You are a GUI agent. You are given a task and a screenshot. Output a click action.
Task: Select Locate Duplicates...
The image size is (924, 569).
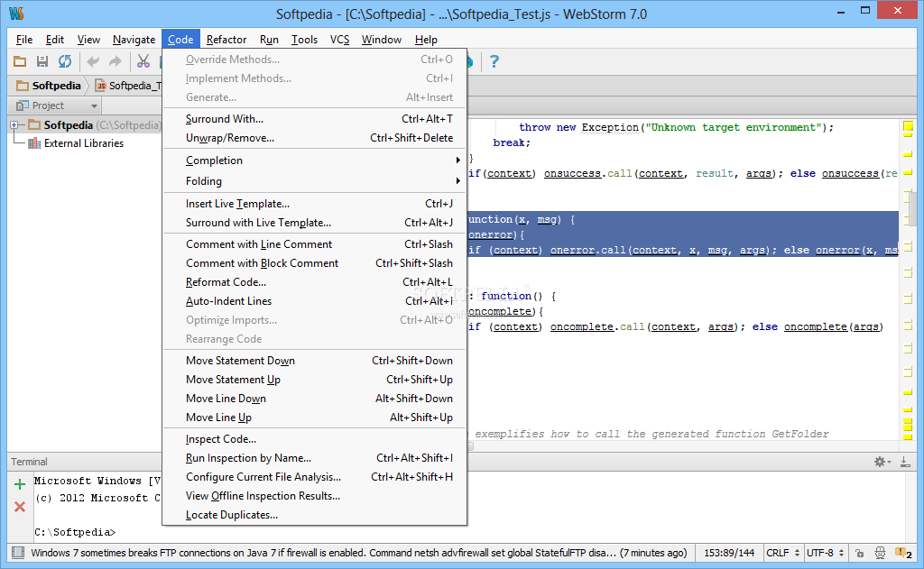(315, 515)
